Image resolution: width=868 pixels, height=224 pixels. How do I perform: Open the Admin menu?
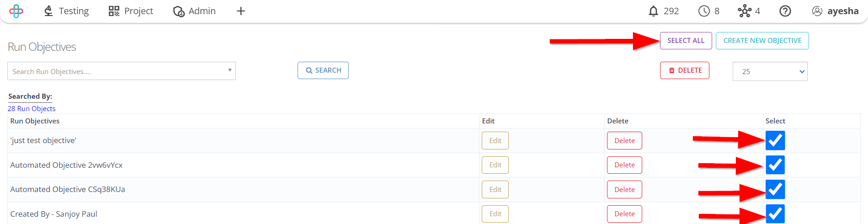pos(194,11)
